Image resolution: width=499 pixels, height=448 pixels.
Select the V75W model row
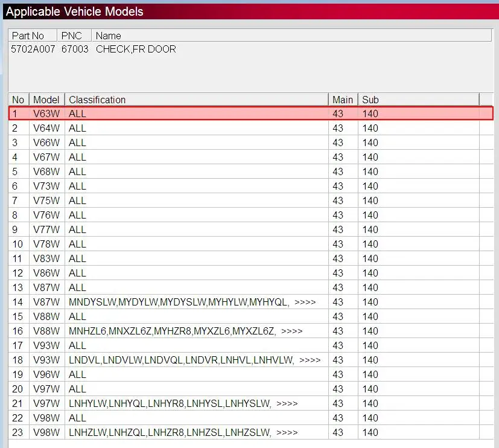251,200
